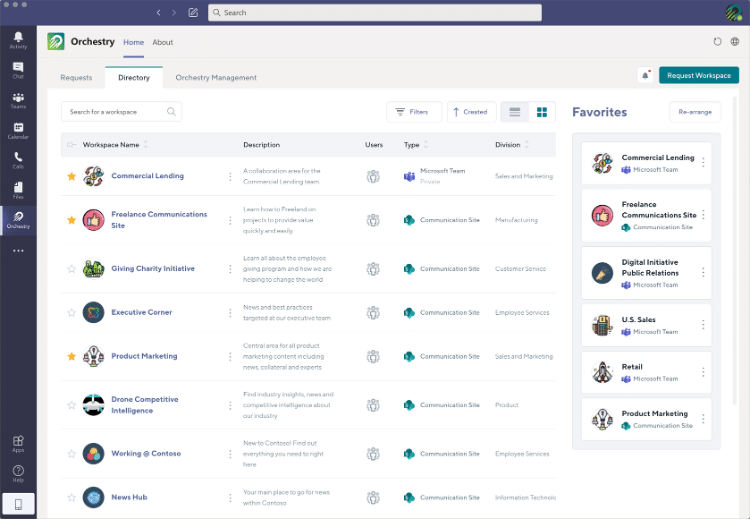Click the refresh tab icon
The image size is (750, 520).
tap(717, 42)
